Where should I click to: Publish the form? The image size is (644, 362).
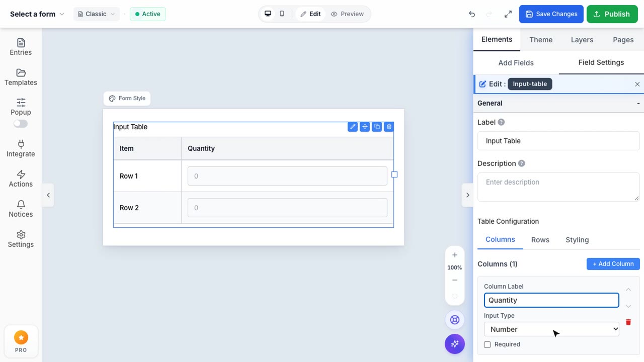[612, 14]
